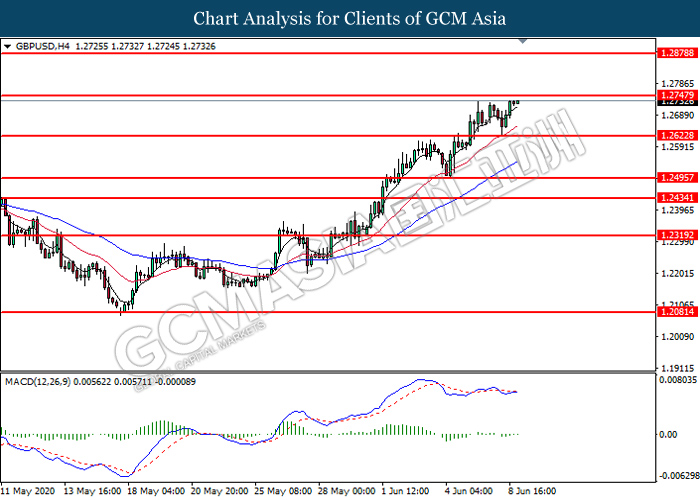Image resolution: width=700 pixels, height=500 pixels.
Task: Select the 1.26228 red price label
Action: point(677,135)
